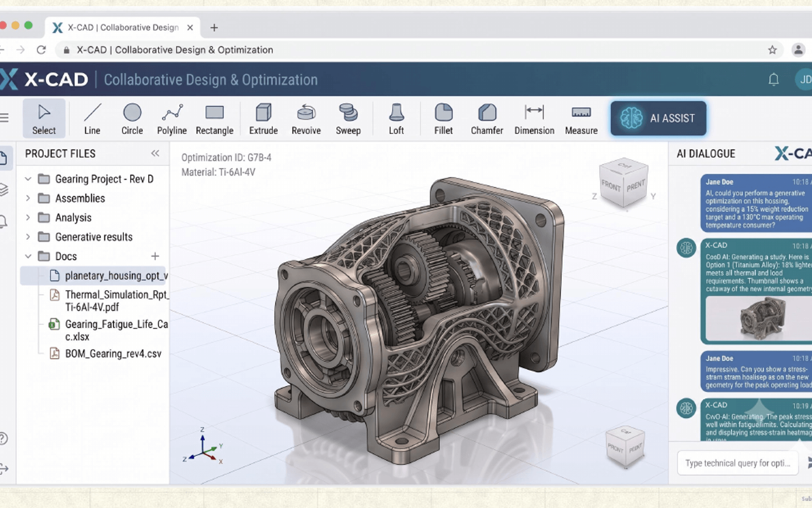Image resolution: width=812 pixels, height=508 pixels.
Task: Open planetary_housing_opt file
Action: click(x=93, y=275)
